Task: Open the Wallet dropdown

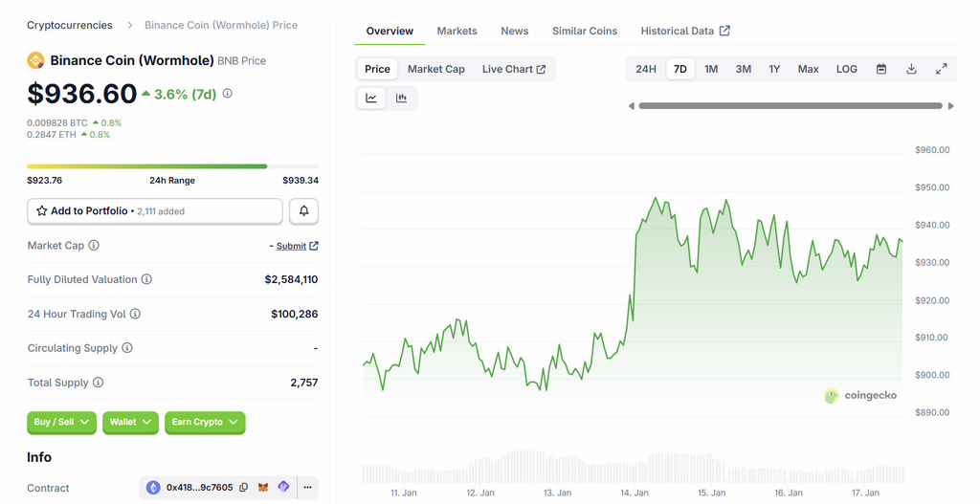Action: (130, 422)
